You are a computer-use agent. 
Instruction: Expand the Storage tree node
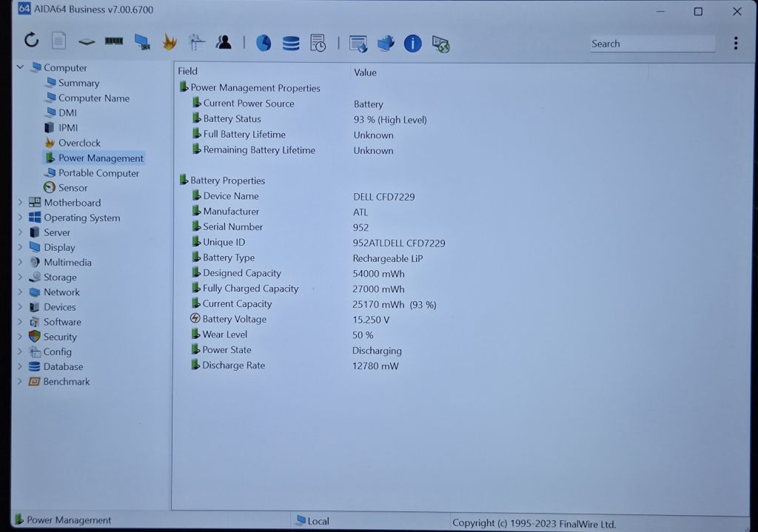(x=20, y=277)
